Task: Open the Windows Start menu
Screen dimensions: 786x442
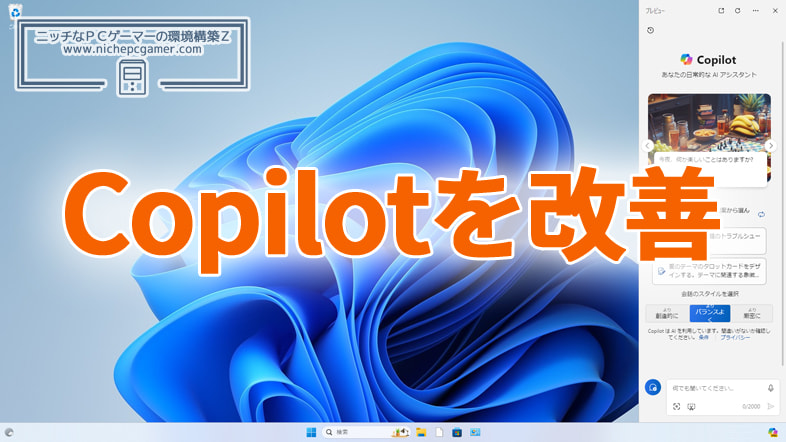Action: tap(311, 432)
